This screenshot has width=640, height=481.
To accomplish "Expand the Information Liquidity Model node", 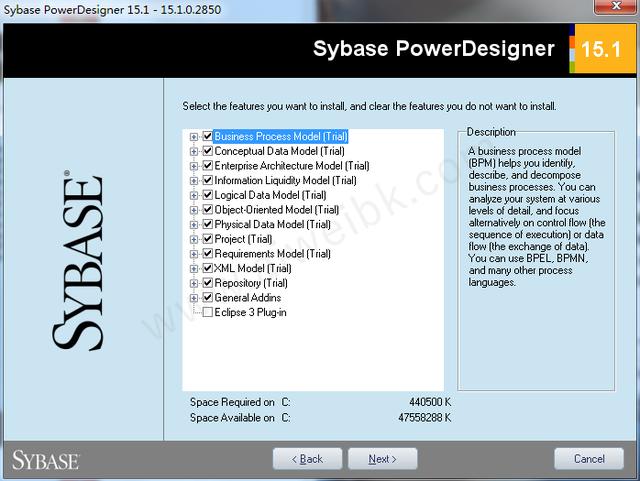I will click(194, 181).
